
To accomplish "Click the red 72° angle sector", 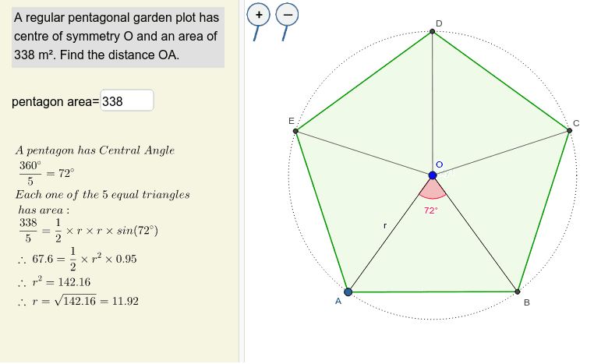I will (433, 190).
